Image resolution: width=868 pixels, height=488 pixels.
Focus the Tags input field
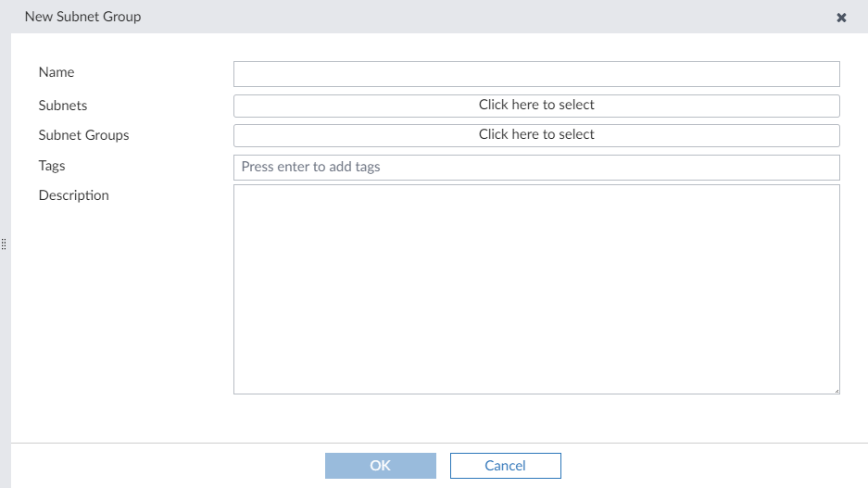(535, 168)
